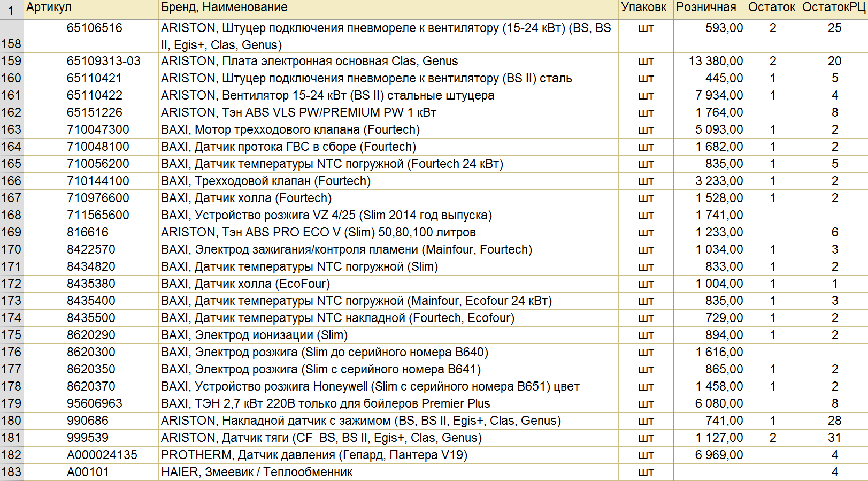Select BAXI Электрод зажигания/контроля пламени cell
This screenshot has height=481, width=868.
coord(388,249)
